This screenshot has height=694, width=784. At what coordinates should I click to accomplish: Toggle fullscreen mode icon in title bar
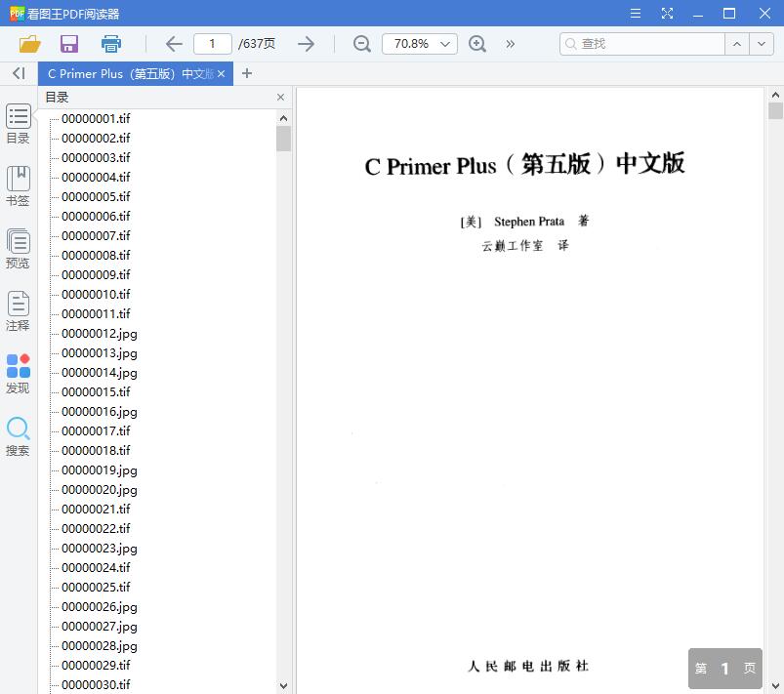tap(667, 14)
